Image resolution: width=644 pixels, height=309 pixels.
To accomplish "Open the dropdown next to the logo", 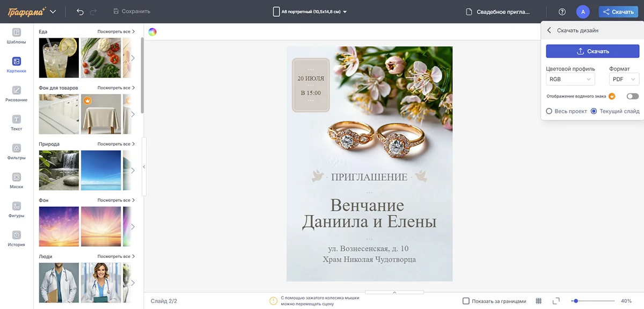I will click(x=53, y=12).
